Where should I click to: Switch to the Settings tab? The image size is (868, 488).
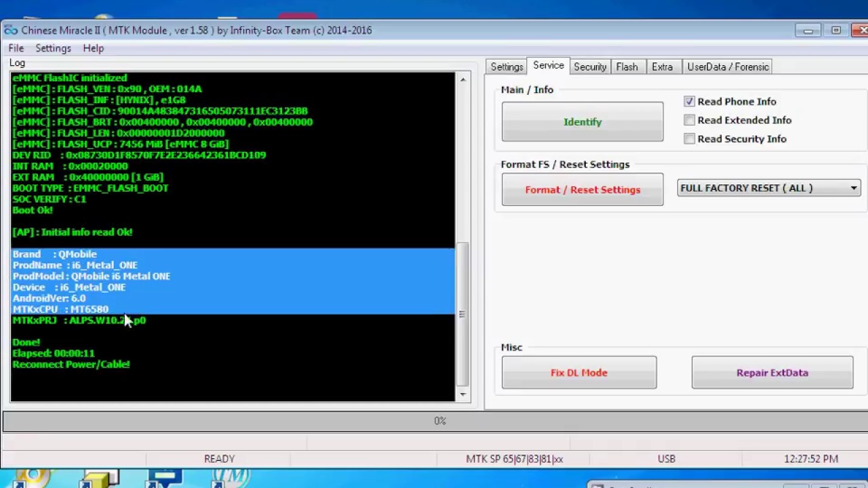point(507,67)
